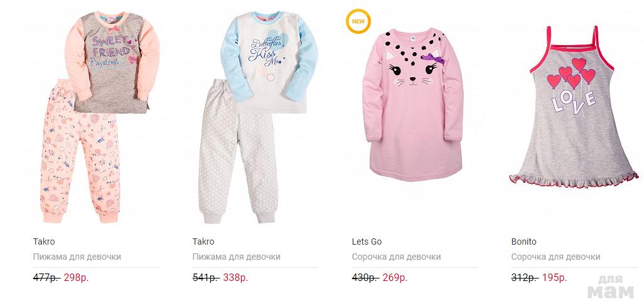The height and width of the screenshot is (308, 644).
Task: Click the 269р. sale price
Action: pos(395,277)
